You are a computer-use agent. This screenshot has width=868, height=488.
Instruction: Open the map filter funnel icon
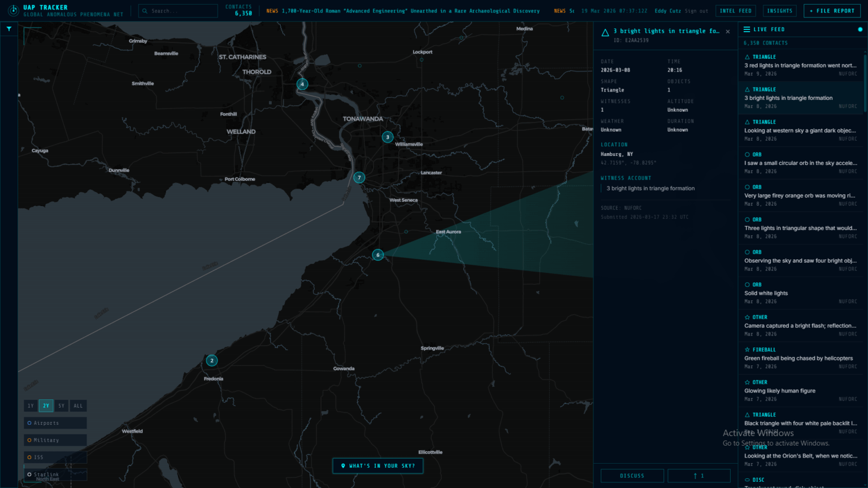coord(8,28)
